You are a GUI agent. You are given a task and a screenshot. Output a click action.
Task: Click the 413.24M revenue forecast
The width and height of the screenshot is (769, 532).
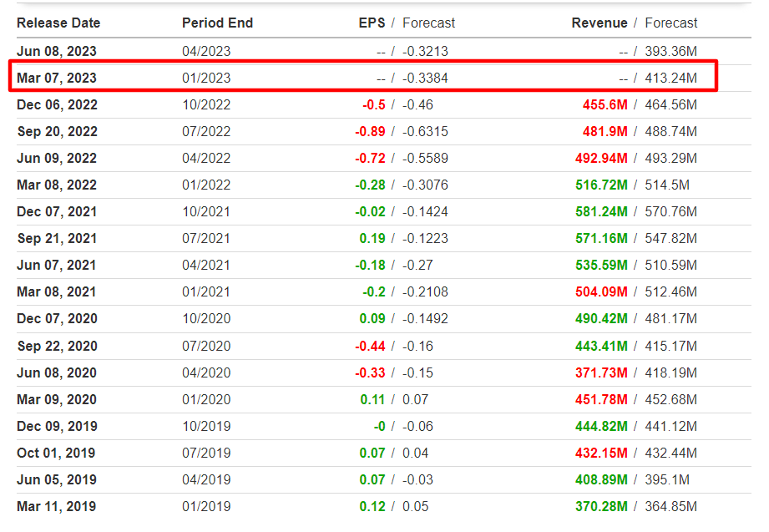670,78
